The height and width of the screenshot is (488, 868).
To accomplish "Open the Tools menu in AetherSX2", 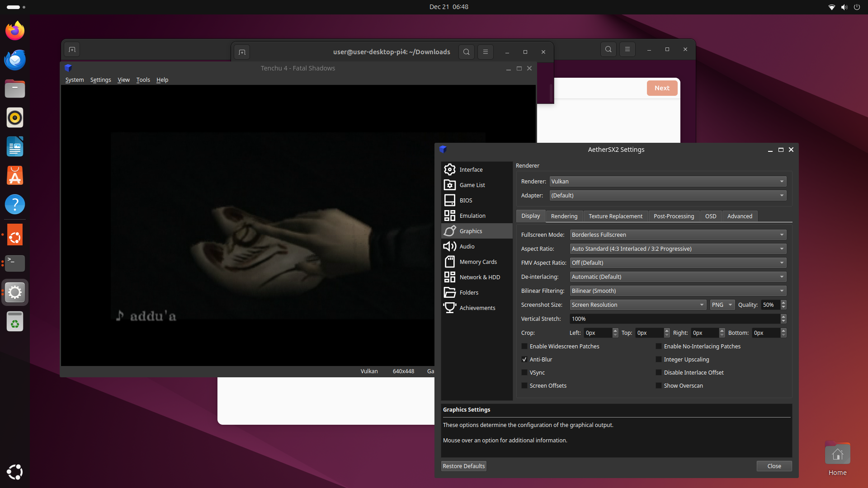I will tap(143, 80).
